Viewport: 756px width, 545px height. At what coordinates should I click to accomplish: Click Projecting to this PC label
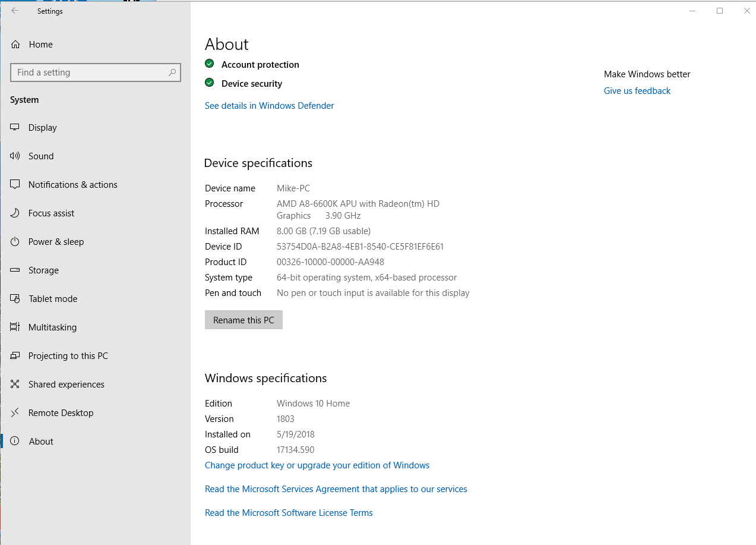(x=68, y=356)
